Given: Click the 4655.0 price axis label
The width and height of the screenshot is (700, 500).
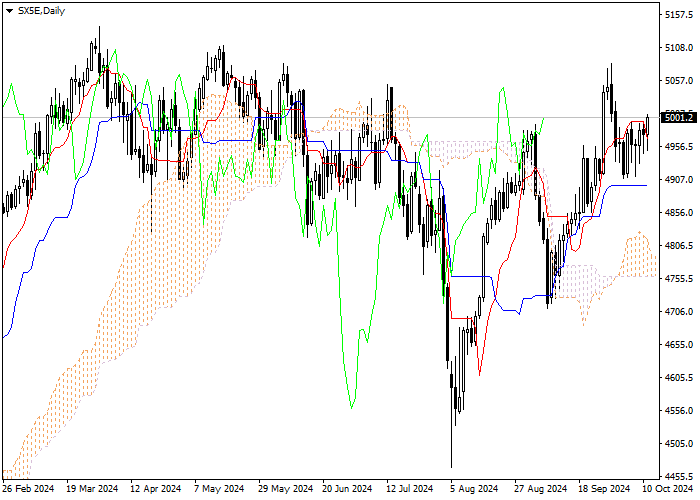Looking at the screenshot, I should tap(679, 345).
